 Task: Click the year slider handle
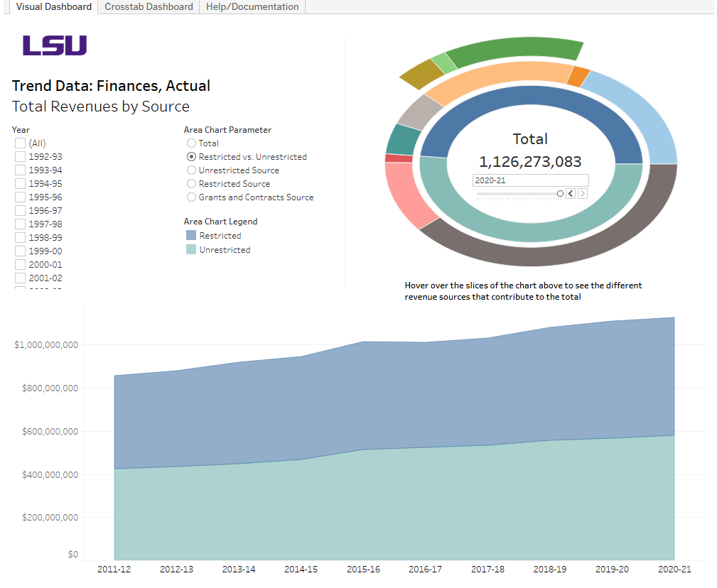tap(560, 192)
